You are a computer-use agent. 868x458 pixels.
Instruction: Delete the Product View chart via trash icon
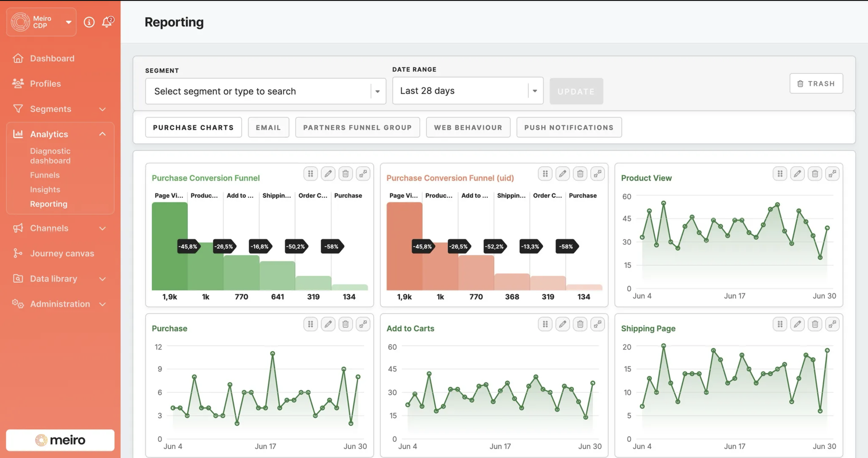tap(815, 174)
